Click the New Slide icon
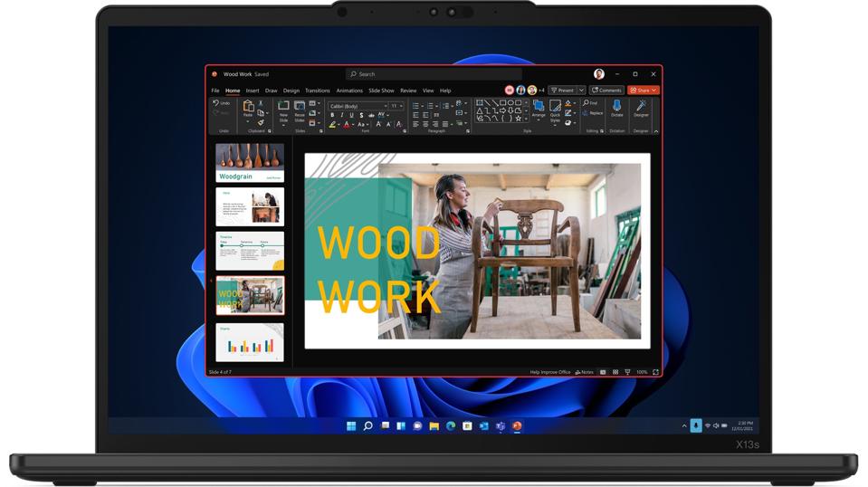The width and height of the screenshot is (868, 487). [x=283, y=107]
